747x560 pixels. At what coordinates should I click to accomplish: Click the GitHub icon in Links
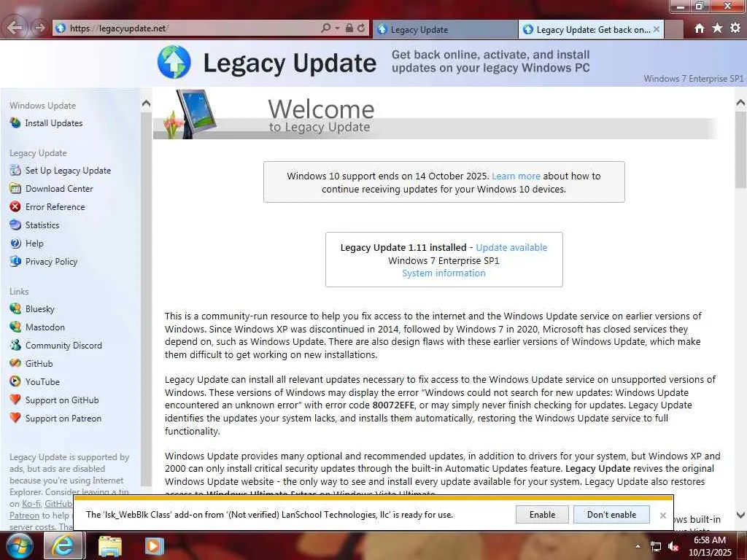coord(15,363)
